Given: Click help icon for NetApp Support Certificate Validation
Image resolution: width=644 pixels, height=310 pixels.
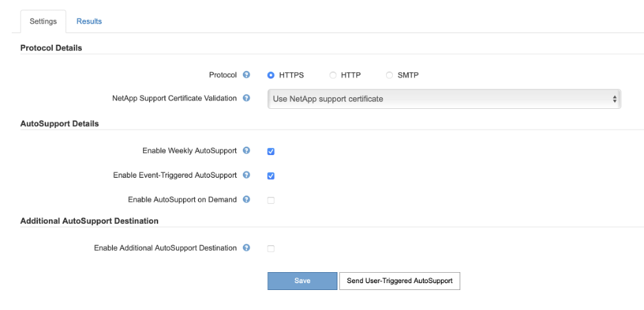Looking at the screenshot, I should pos(246,99).
